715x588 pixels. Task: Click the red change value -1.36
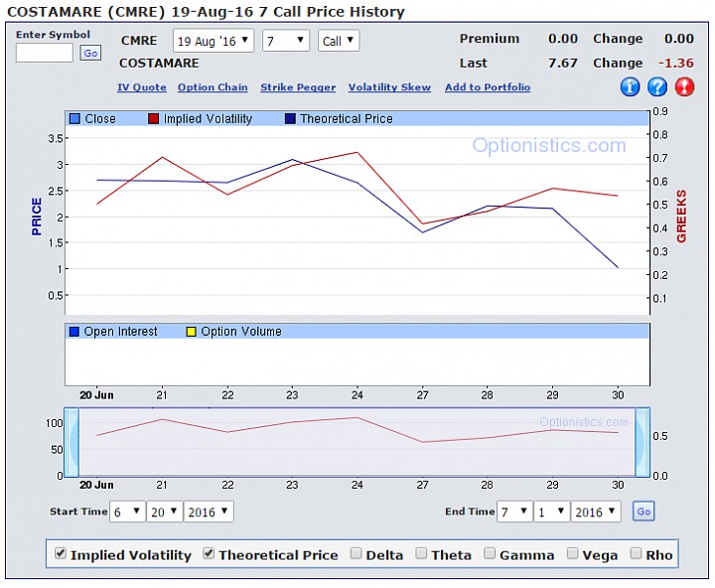point(676,63)
